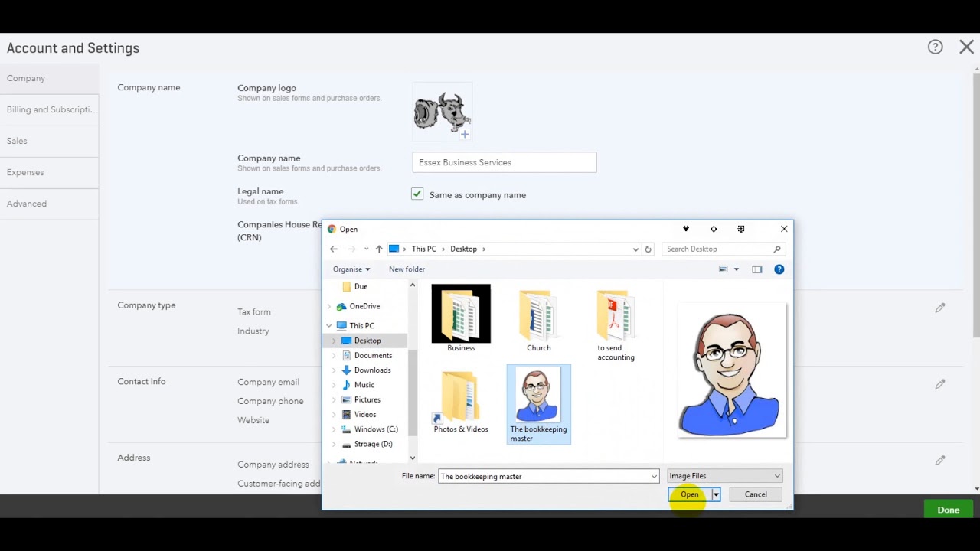Toggle the preview pane icon
Screen dimensions: 980x551
coord(757,269)
